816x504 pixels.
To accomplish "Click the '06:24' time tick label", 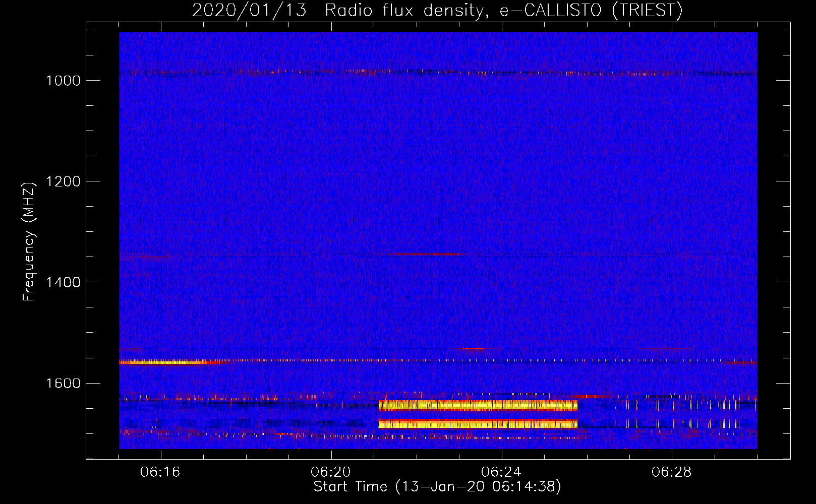I will [x=501, y=472].
